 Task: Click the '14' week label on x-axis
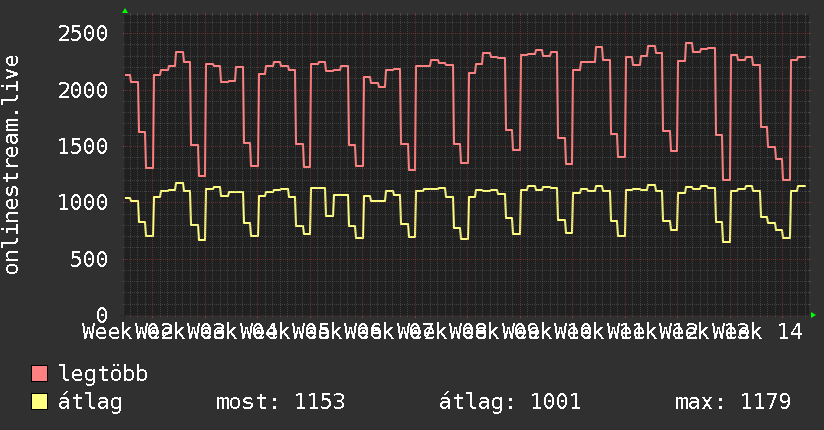789,331
